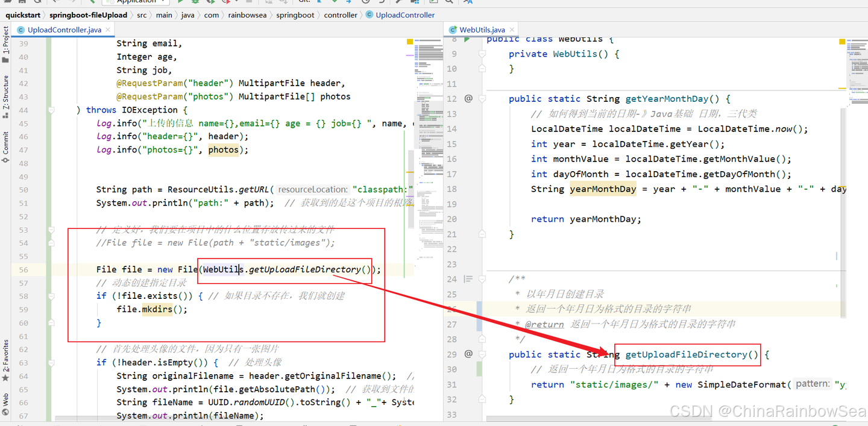Click the @ gutter icon at line 12
The image size is (868, 426).
(x=468, y=98)
